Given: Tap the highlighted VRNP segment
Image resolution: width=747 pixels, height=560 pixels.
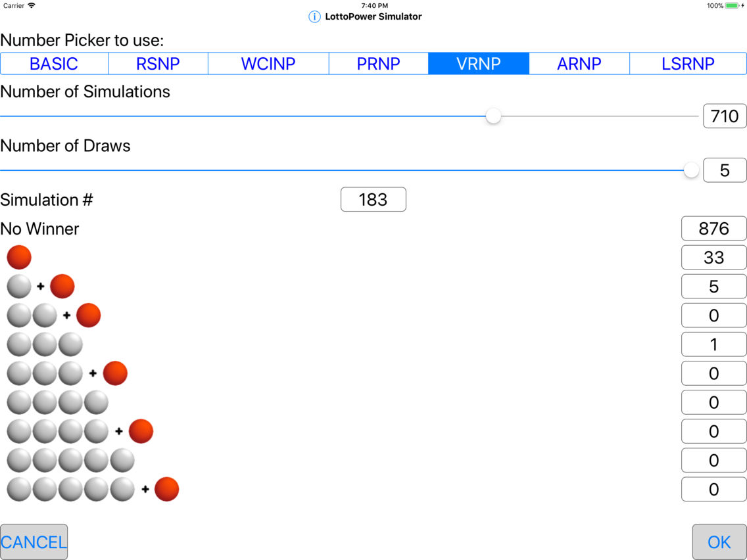Looking at the screenshot, I should [479, 64].
